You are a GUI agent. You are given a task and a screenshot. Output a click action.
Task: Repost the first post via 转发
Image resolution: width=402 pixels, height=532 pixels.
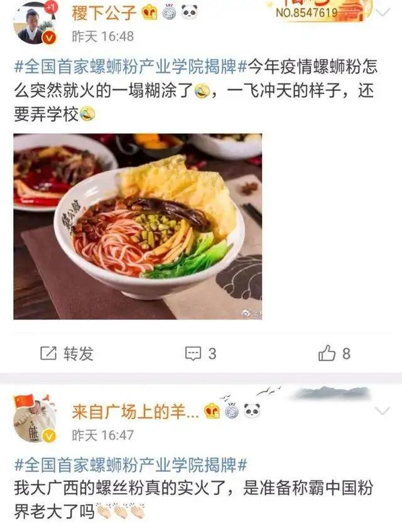click(67, 354)
